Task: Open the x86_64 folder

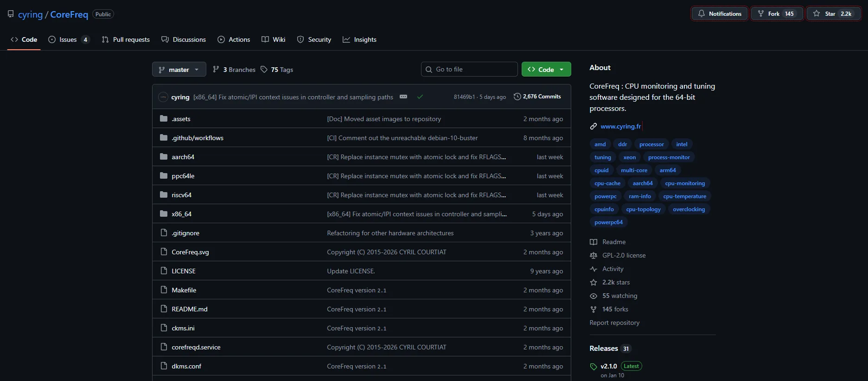Action: tap(181, 214)
